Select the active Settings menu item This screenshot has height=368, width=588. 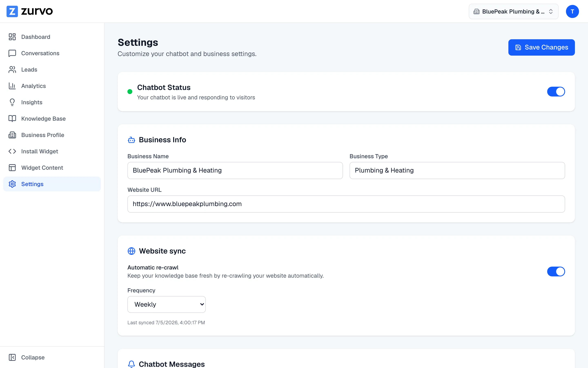coord(52,184)
